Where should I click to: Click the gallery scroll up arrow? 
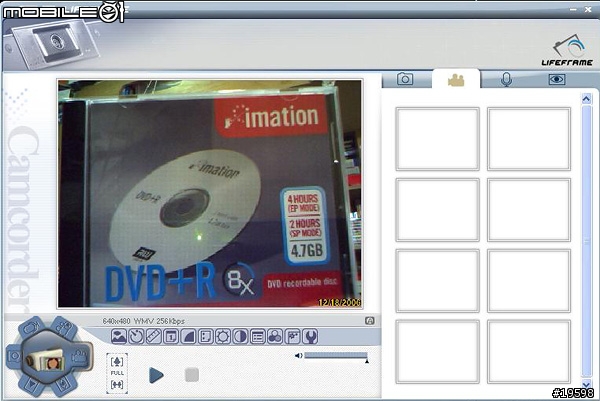tap(586, 99)
